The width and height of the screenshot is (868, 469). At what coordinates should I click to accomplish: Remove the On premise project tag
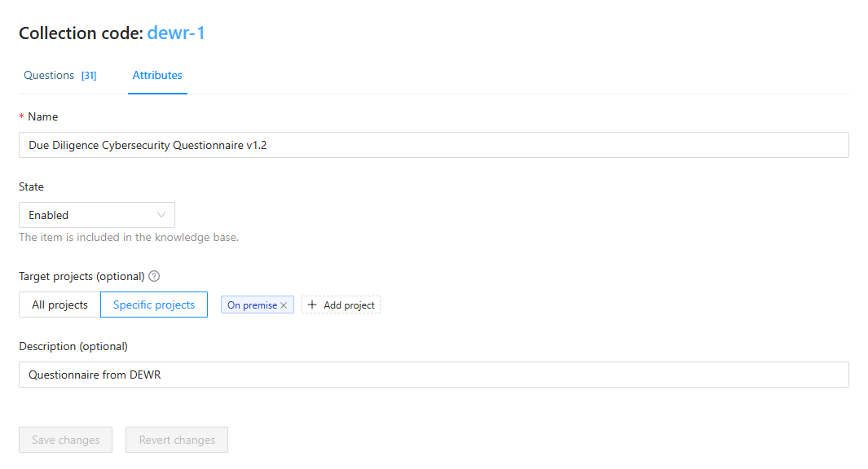(284, 305)
